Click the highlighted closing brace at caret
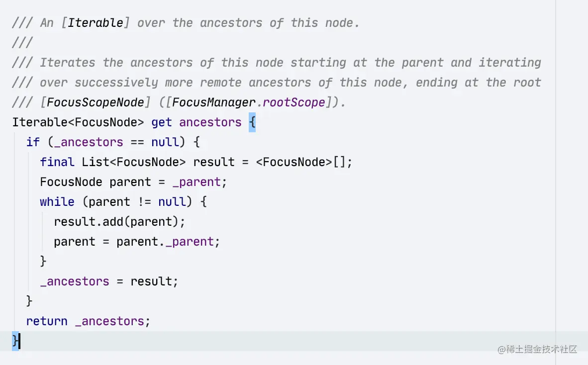Viewport: 588px width, 365px height. [15, 341]
